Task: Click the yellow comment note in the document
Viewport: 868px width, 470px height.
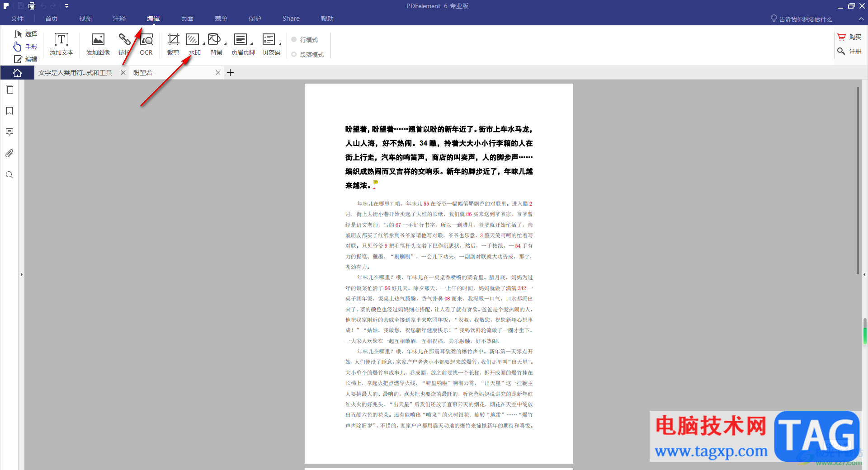Action: tap(375, 183)
